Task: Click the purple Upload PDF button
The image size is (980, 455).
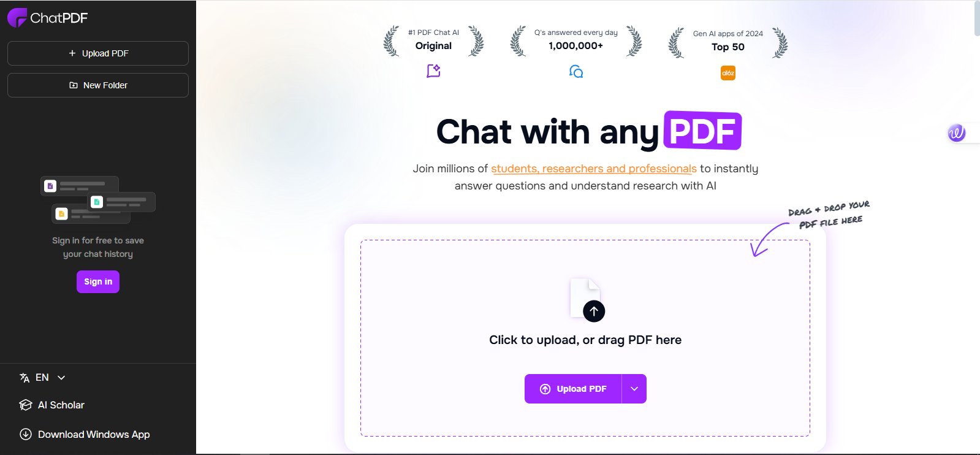Action: click(x=573, y=389)
